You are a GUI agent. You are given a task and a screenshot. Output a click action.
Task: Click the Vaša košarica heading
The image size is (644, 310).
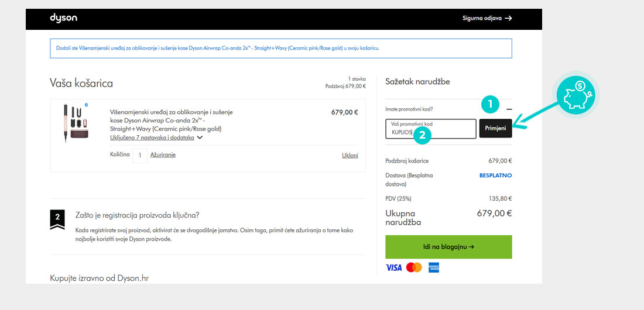(x=81, y=84)
